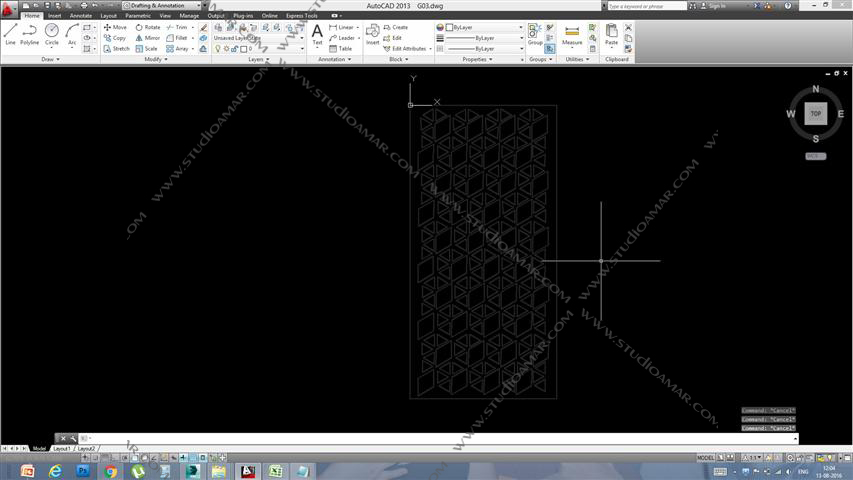This screenshot has width=853, height=480.
Task: Open the AutoCAD application menu button
Action: click(9, 8)
